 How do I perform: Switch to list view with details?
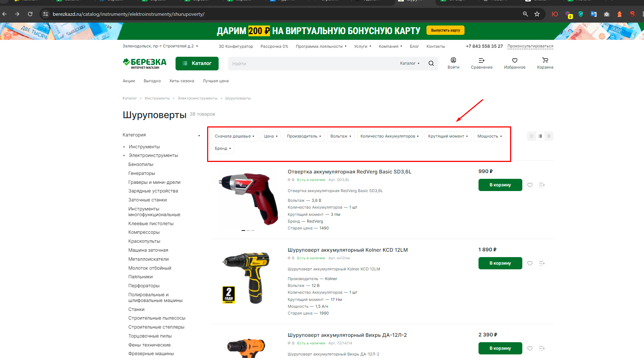point(540,136)
